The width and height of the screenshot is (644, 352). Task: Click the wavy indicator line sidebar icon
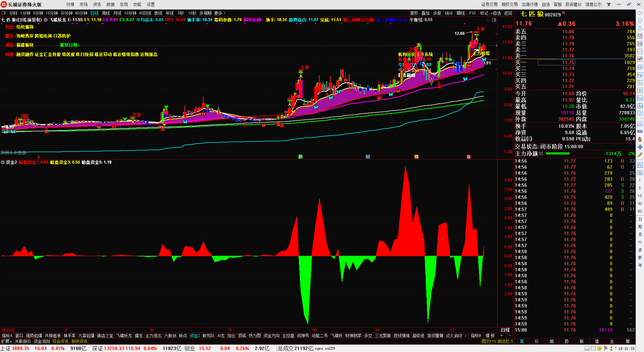click(640, 124)
